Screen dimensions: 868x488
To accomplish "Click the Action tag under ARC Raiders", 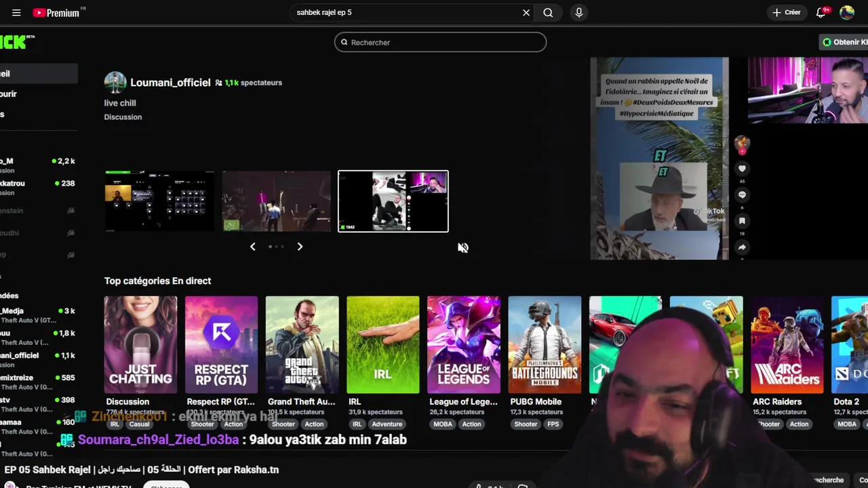I will 799,424.
